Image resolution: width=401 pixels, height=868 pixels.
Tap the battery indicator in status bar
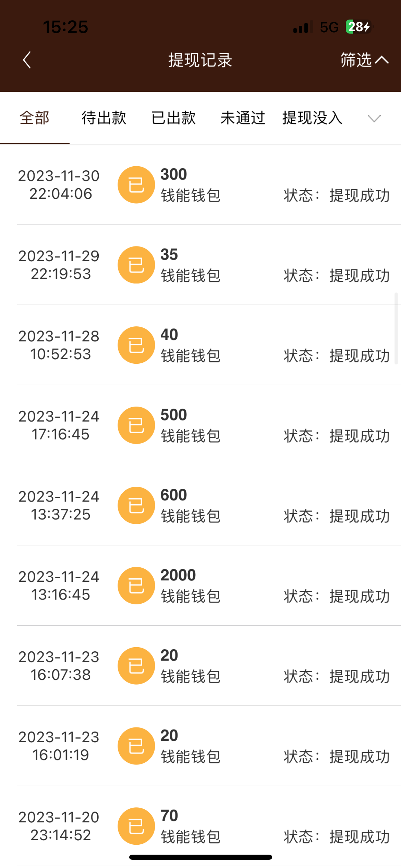tap(359, 27)
